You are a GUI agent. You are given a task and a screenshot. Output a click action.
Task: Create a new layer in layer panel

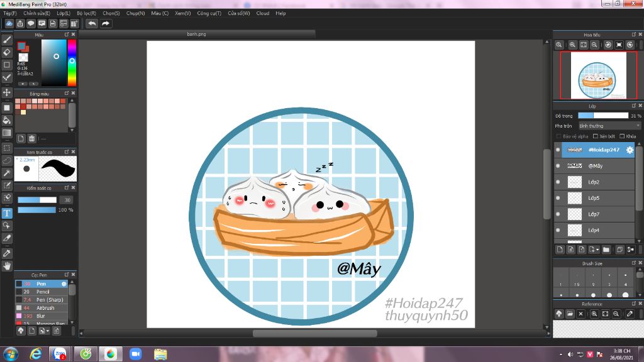pyautogui.click(x=560, y=249)
